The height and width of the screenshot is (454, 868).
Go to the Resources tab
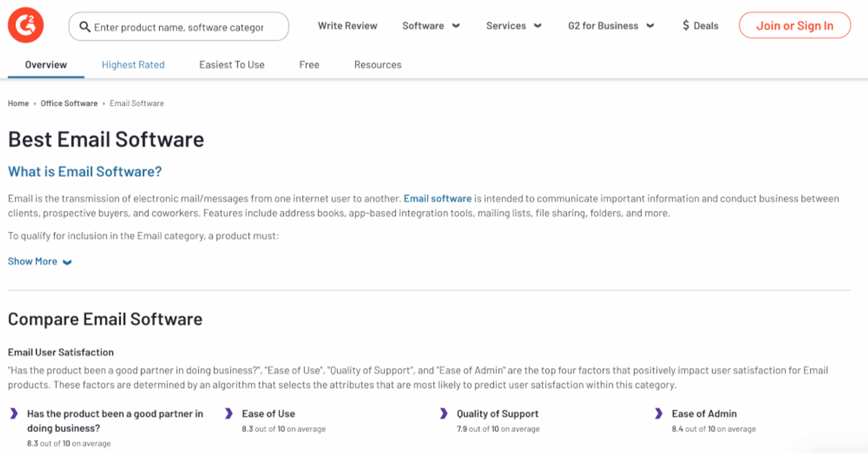click(377, 65)
